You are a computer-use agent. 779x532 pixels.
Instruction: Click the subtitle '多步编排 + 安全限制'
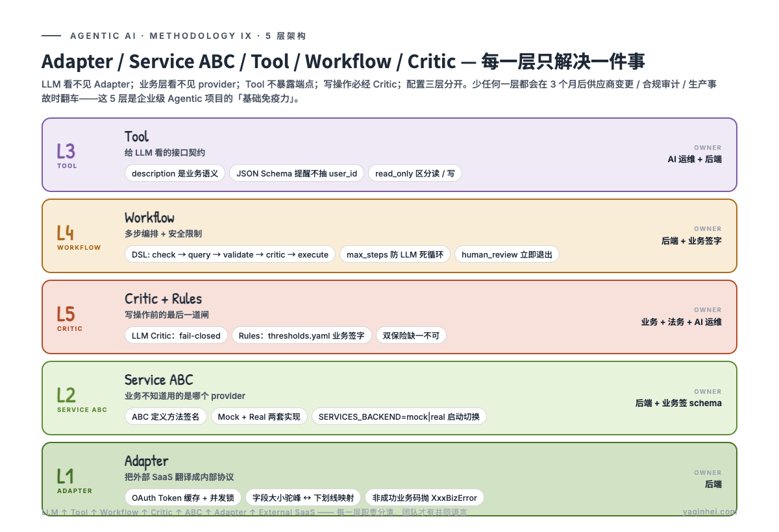[x=164, y=234]
